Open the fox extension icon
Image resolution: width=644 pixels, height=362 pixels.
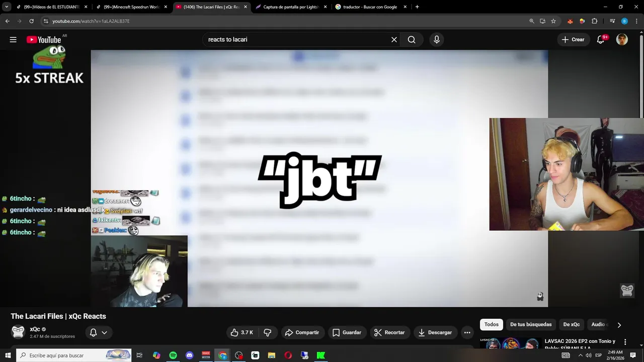(570, 21)
